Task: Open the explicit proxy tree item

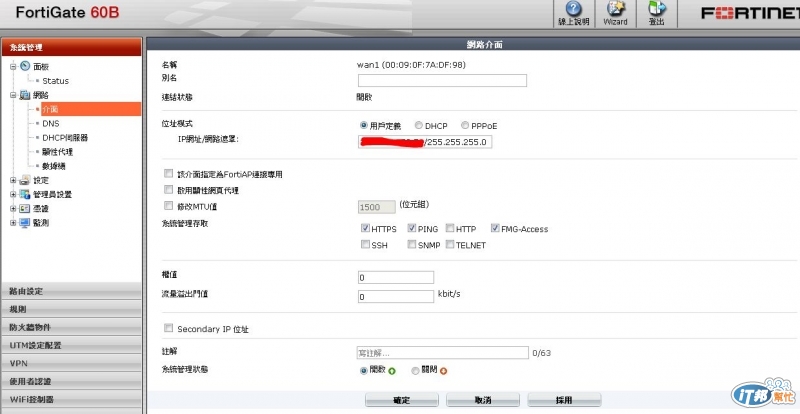Action: pyautogui.click(x=58, y=152)
